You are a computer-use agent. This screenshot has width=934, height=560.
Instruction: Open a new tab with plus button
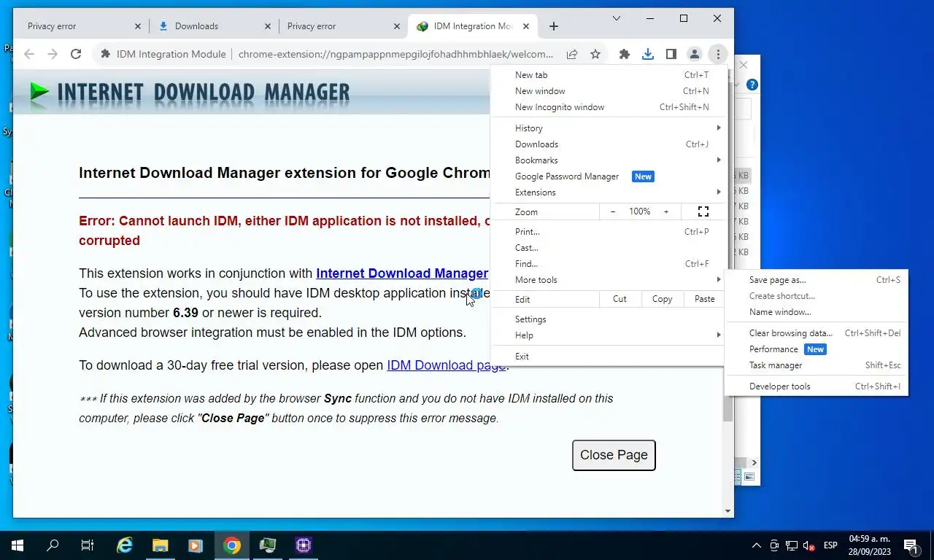[554, 26]
